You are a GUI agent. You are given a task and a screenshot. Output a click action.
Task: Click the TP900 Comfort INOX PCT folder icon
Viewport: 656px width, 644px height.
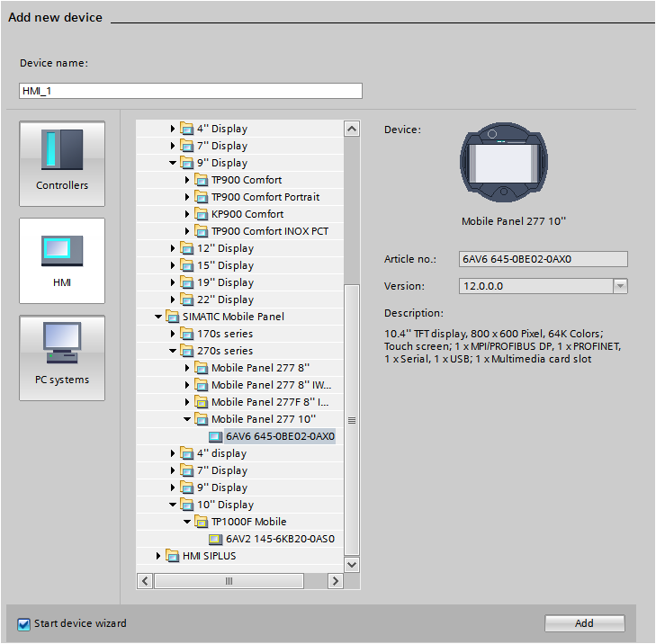(x=202, y=231)
